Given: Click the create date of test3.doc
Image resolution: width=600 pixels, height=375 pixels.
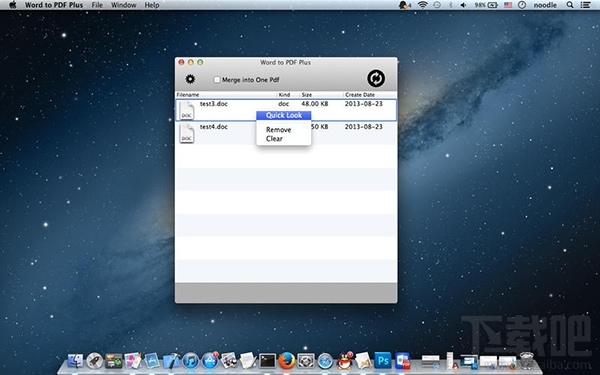Looking at the screenshot, I should pyautogui.click(x=364, y=104).
